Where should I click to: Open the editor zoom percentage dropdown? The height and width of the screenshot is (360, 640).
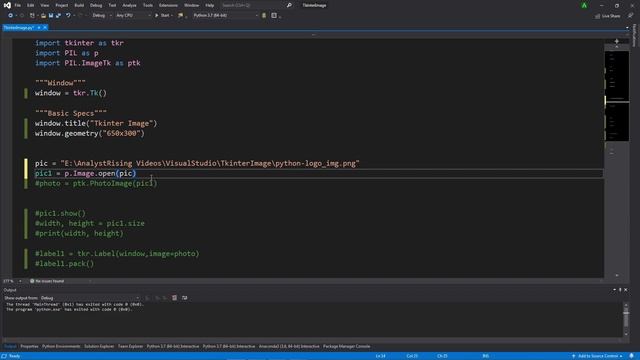click(x=12, y=281)
